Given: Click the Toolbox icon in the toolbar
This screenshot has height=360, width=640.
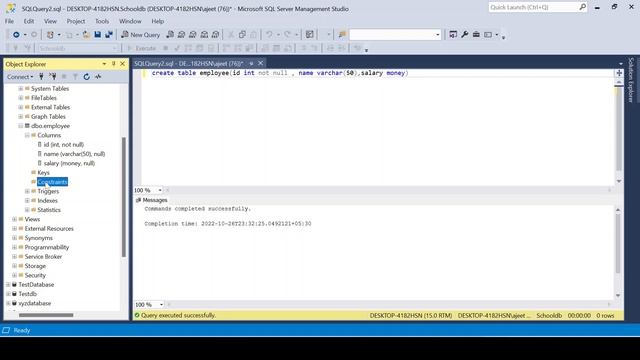Looking at the screenshot, I should [476, 35].
